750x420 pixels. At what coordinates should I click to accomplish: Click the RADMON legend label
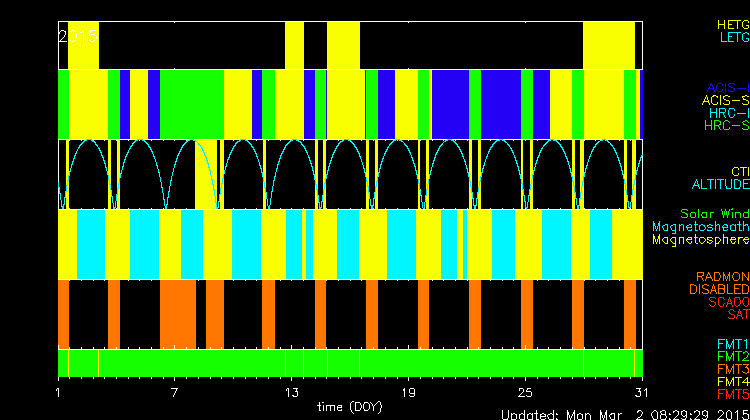722,276
